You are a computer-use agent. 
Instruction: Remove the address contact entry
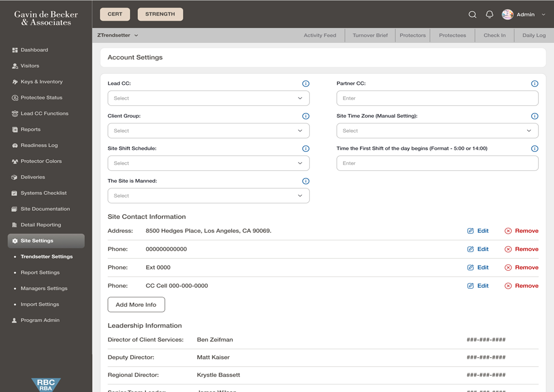tap(521, 231)
